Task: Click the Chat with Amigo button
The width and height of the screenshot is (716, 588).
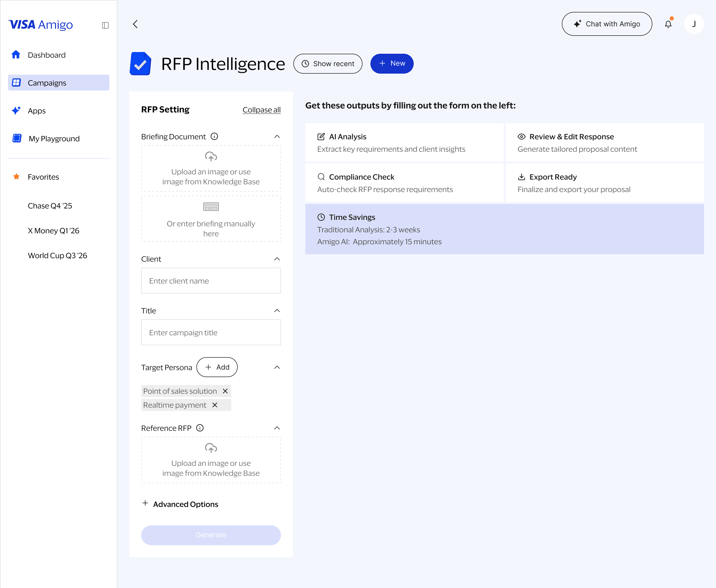Action: click(607, 24)
